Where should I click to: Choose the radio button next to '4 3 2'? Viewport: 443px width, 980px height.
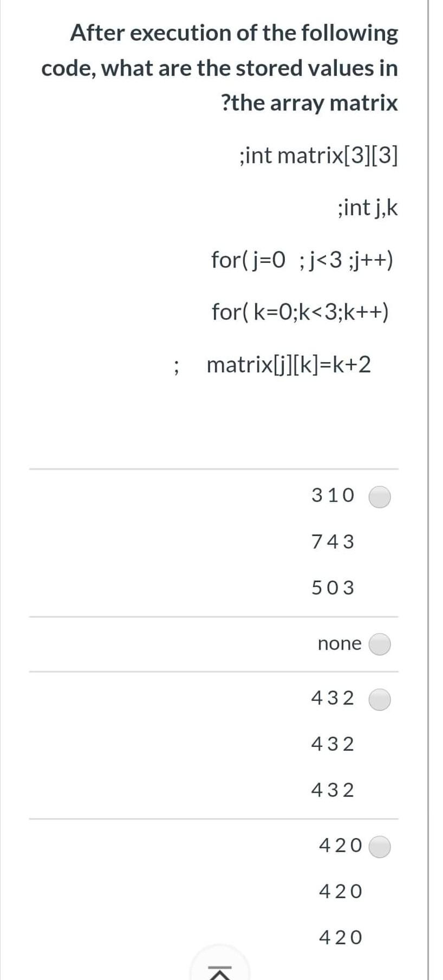(379, 699)
